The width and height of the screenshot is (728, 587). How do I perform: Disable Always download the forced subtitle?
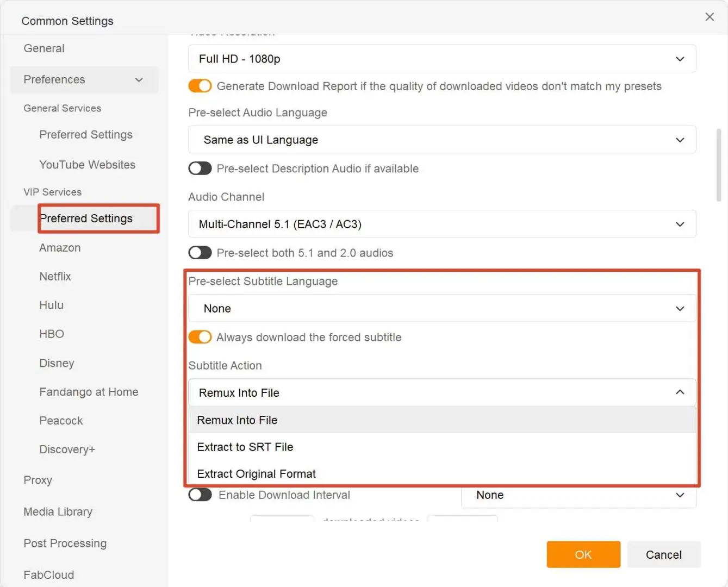point(200,337)
